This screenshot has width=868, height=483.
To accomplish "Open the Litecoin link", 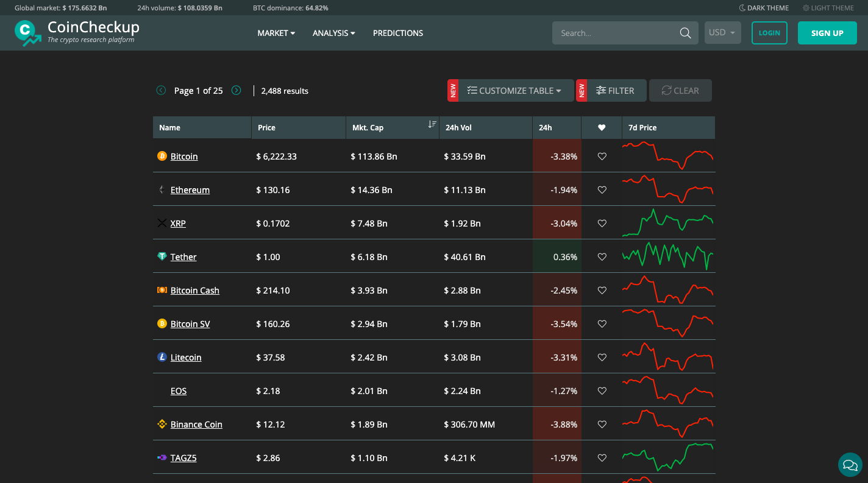I will point(186,358).
